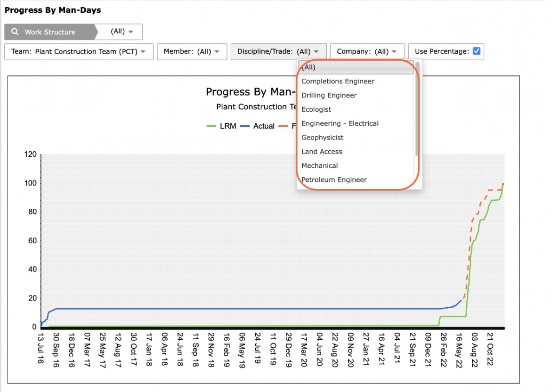The image size is (551, 392).
Task: Open the Member (All) dropdown
Action: pos(192,52)
